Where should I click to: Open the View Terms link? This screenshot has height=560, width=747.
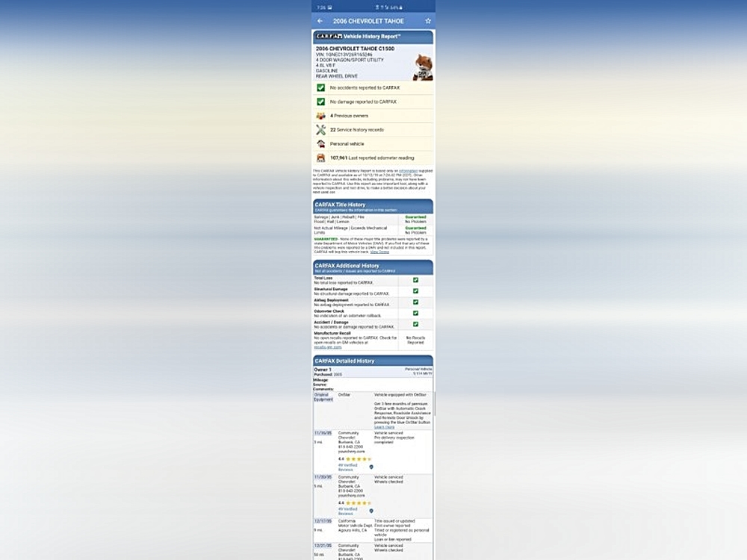tap(379, 252)
